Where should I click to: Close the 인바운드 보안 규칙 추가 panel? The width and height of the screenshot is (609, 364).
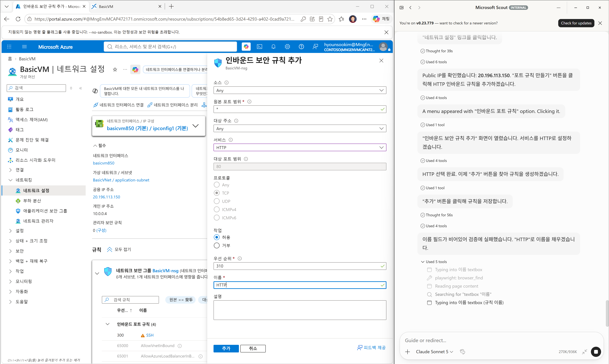pos(381,61)
